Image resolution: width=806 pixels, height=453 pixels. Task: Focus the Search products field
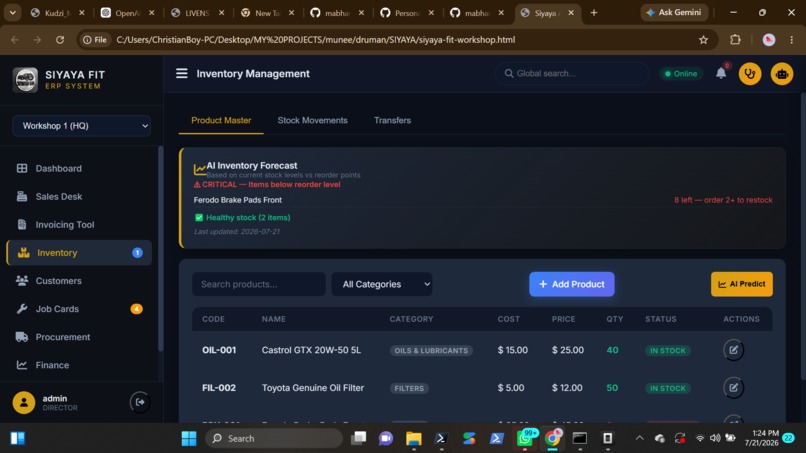[259, 284]
